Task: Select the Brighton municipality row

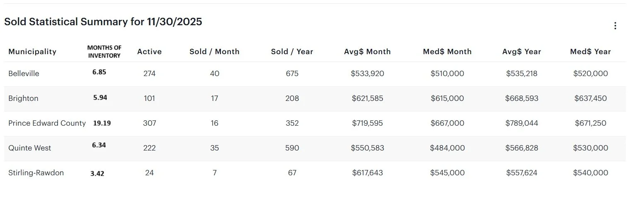Action: 315,99
